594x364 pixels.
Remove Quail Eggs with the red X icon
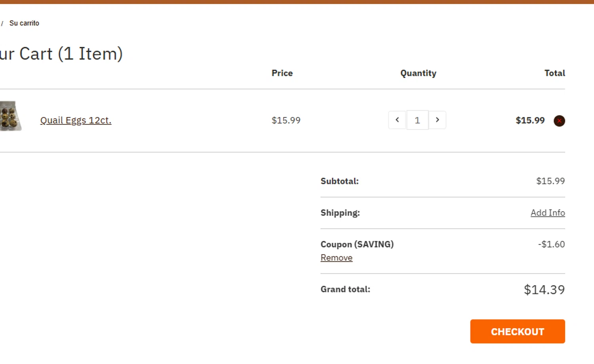[x=559, y=121]
